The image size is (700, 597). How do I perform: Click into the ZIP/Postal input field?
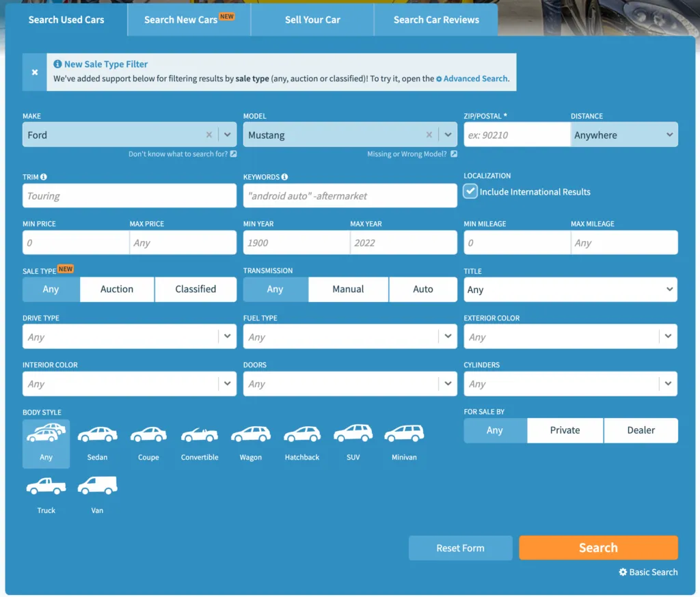click(x=516, y=135)
